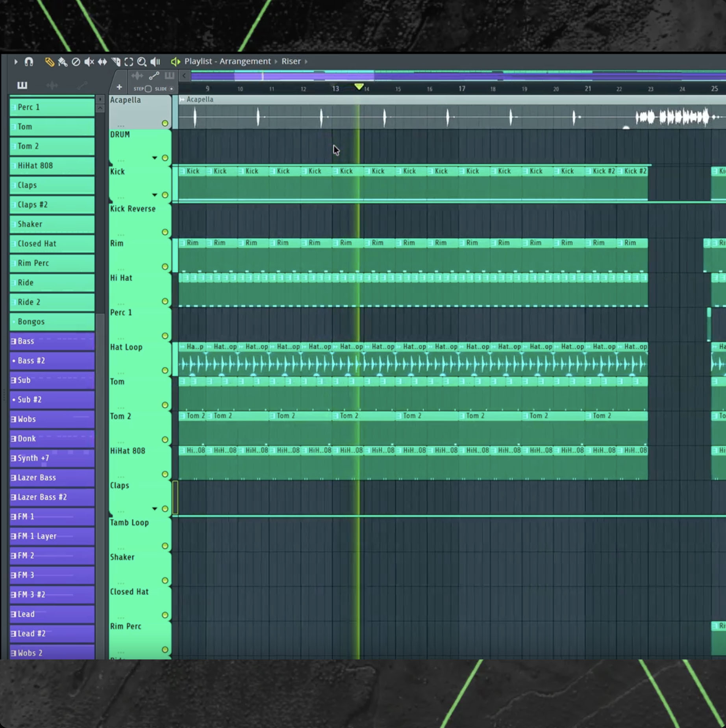
Task: Click the scroll-left arrow beside the overview bar
Action: point(184,76)
